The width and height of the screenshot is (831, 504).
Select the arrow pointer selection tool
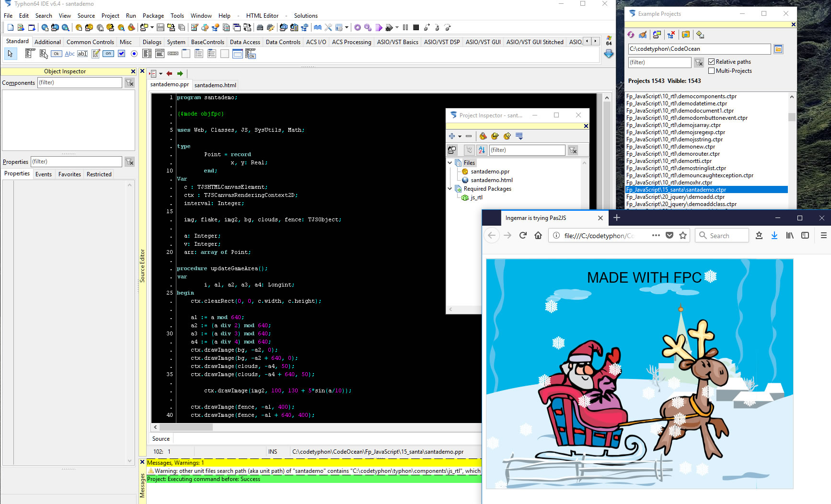click(x=10, y=54)
